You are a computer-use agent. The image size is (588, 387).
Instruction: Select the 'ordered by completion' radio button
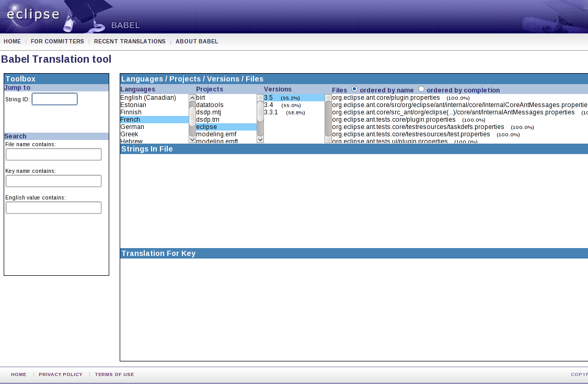pyautogui.click(x=421, y=89)
